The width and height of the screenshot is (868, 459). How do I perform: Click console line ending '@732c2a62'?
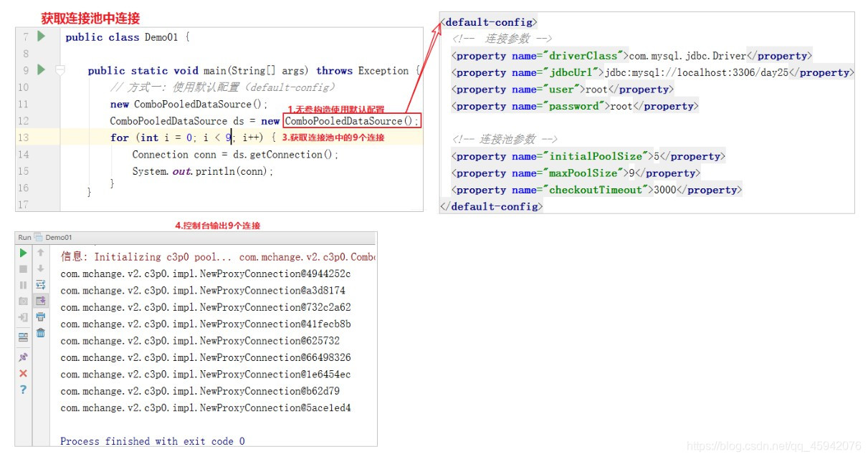pyautogui.click(x=206, y=307)
